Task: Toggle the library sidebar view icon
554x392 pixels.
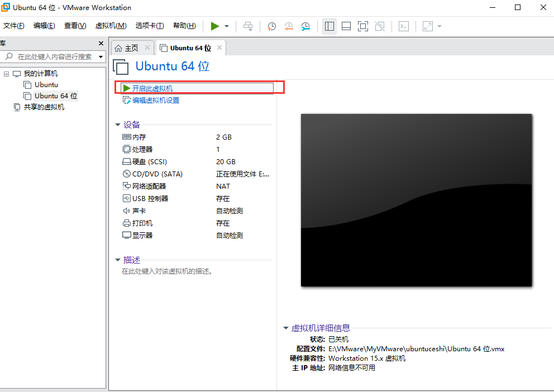Action: [x=329, y=26]
